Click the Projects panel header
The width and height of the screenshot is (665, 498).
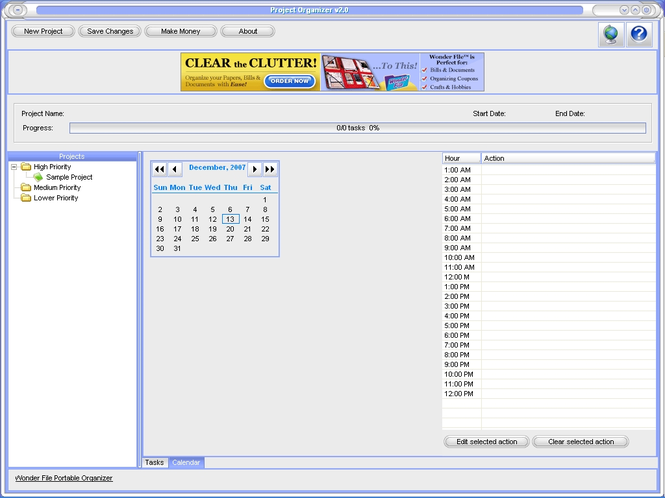pos(72,157)
